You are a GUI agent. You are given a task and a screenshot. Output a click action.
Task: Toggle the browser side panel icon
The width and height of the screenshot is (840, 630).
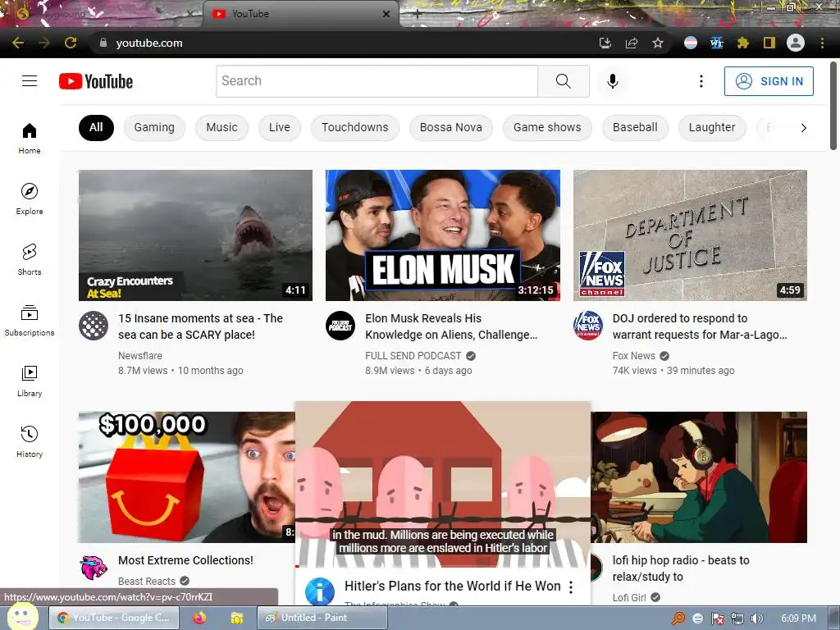tap(769, 43)
